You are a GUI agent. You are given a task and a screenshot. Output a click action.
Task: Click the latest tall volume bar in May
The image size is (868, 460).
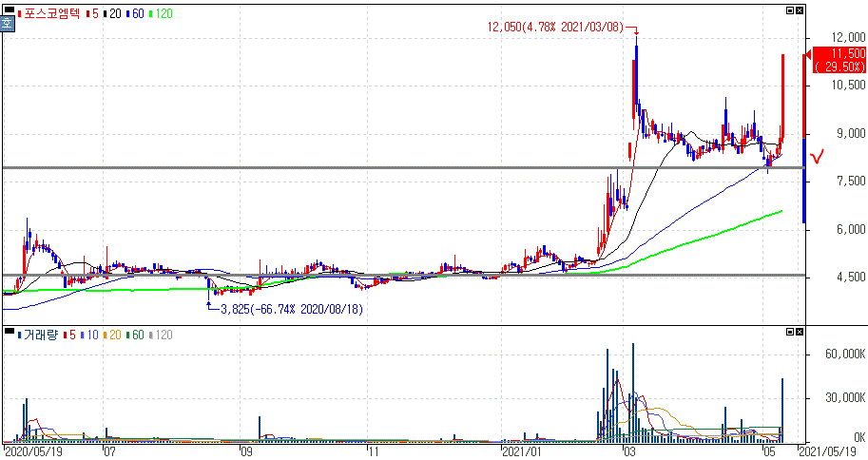tap(782, 411)
